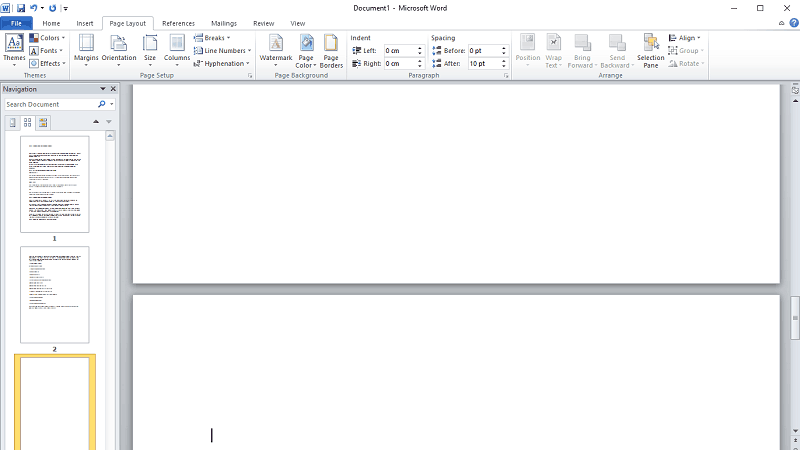Click the Indent Left field
The image size is (800, 450).
(400, 51)
